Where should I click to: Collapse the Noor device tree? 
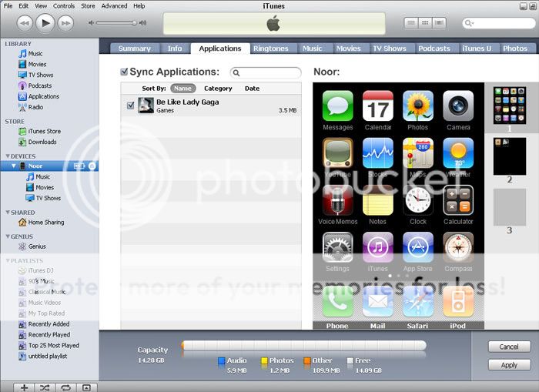(13, 166)
